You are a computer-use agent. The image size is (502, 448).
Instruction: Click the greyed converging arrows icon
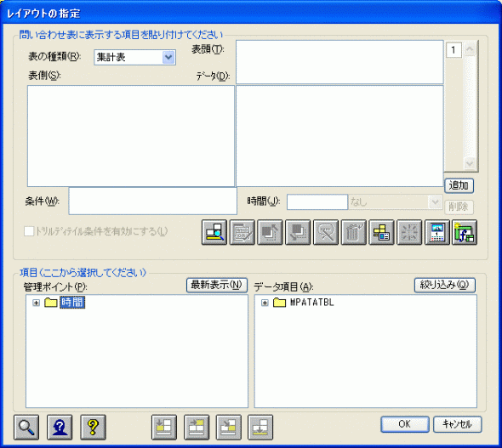point(409,232)
